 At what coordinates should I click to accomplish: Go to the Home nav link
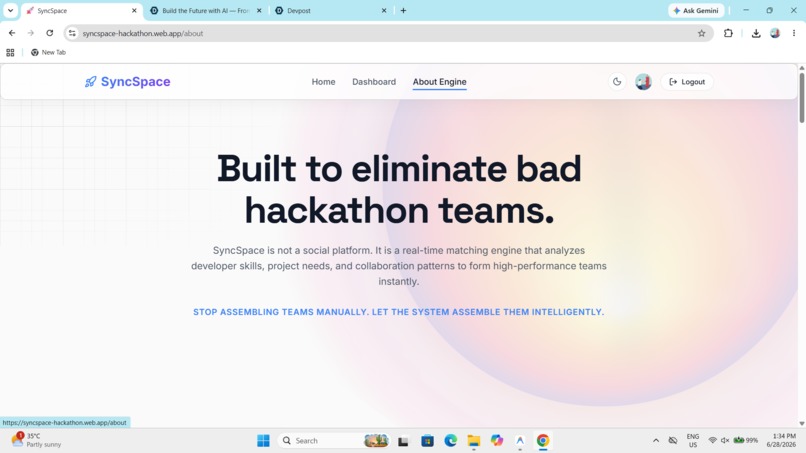[323, 82]
